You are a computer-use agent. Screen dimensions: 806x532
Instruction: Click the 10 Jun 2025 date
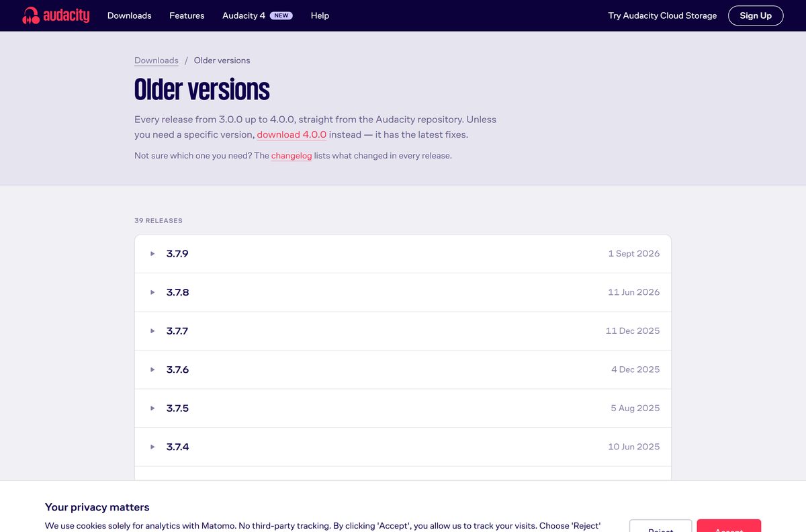pos(634,447)
